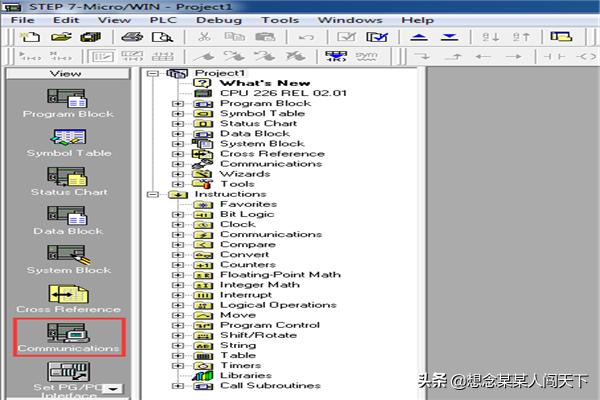Click the sort ascending toolbar icon
This screenshot has width=600, height=400.
coord(491,37)
